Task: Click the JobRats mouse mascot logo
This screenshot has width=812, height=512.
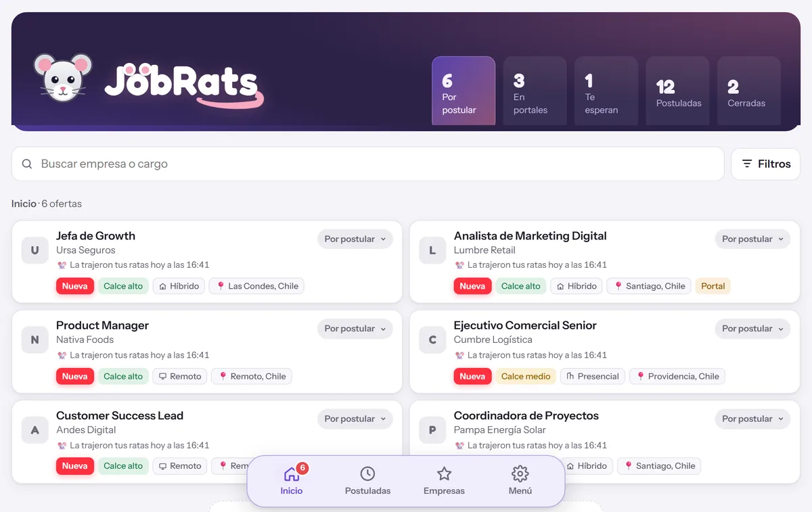Action: click(x=62, y=78)
